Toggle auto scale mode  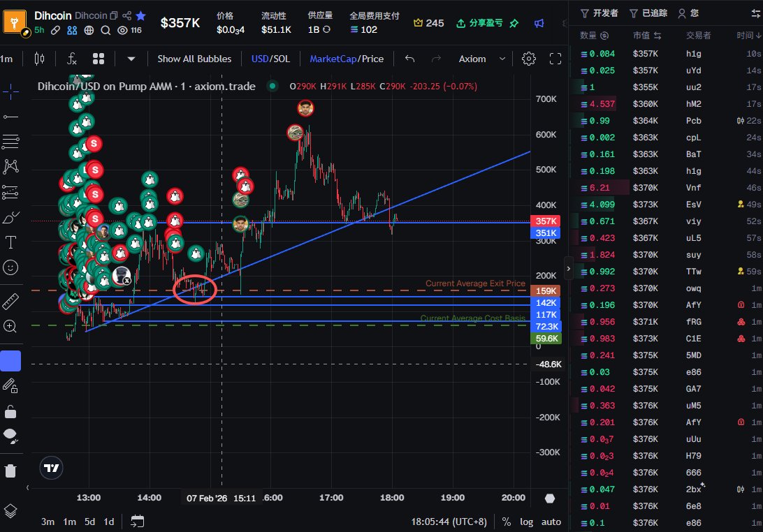(x=551, y=522)
